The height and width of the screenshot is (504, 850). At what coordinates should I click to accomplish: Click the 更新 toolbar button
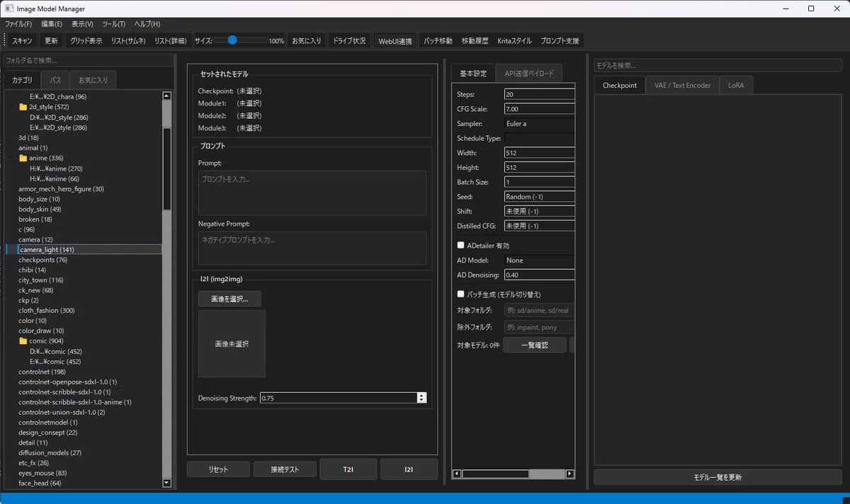[x=51, y=41]
